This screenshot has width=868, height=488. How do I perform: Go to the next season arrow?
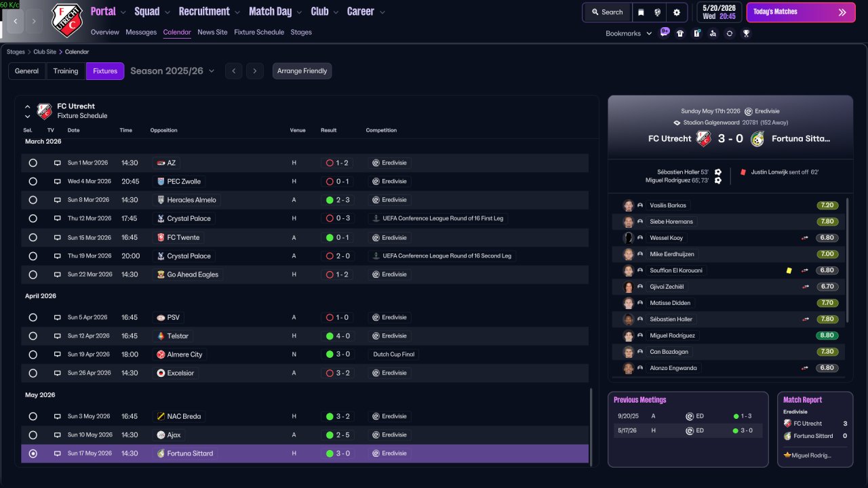pos(255,71)
